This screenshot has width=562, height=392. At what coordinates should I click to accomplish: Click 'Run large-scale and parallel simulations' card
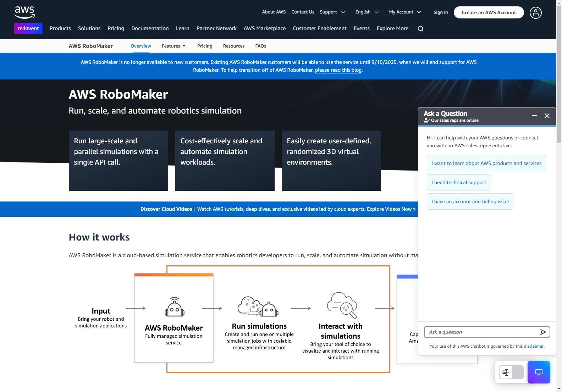click(x=119, y=161)
